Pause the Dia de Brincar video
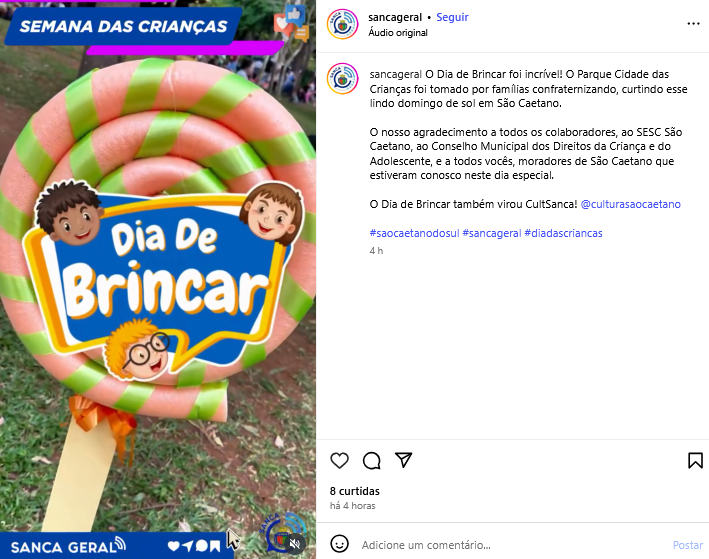 (x=158, y=280)
